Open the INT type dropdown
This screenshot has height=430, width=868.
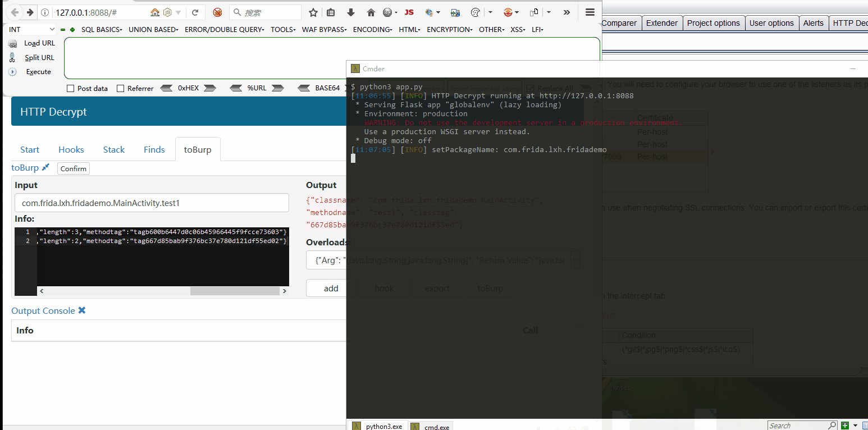coord(31,29)
